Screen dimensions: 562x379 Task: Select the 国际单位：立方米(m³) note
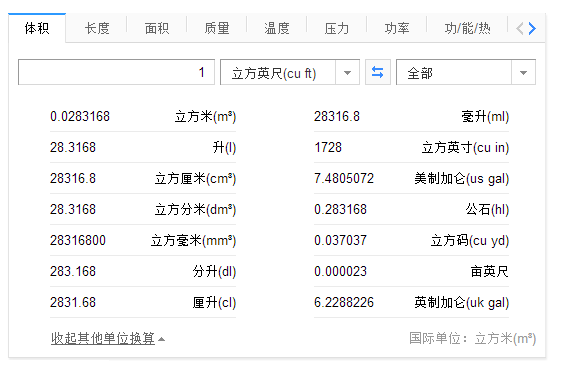(x=472, y=338)
